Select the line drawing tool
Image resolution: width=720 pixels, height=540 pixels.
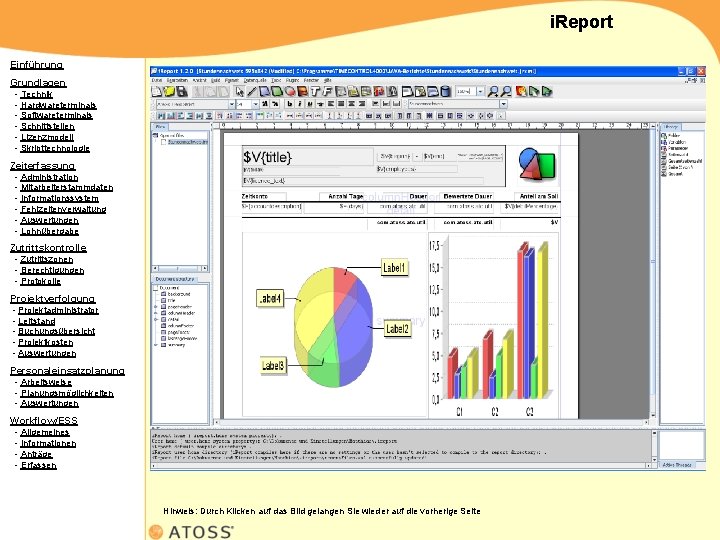(x=252, y=91)
